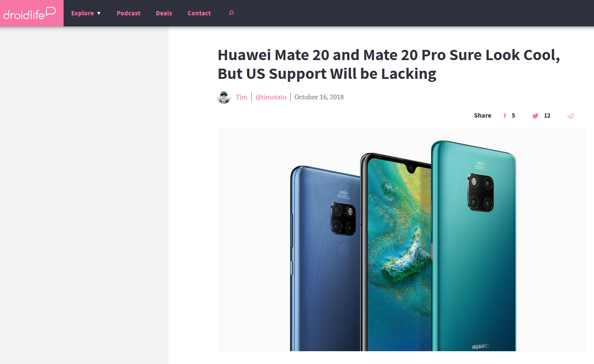Click the Huawei Mate 20 article headline
The image size is (594, 364).
(389, 64)
